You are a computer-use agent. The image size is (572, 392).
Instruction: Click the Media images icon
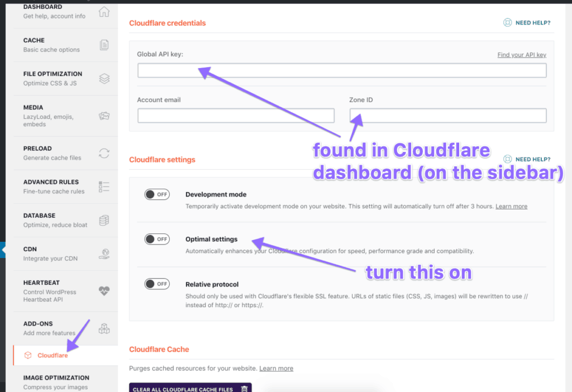tap(104, 116)
